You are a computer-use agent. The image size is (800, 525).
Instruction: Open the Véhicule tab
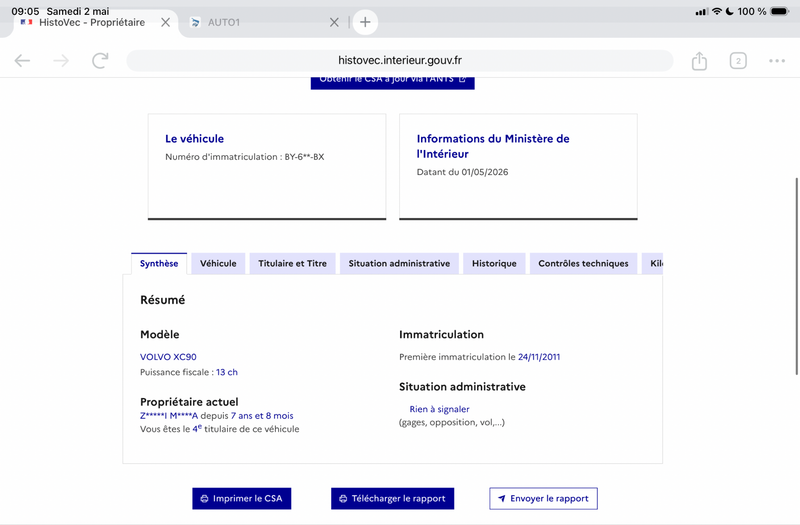point(218,263)
